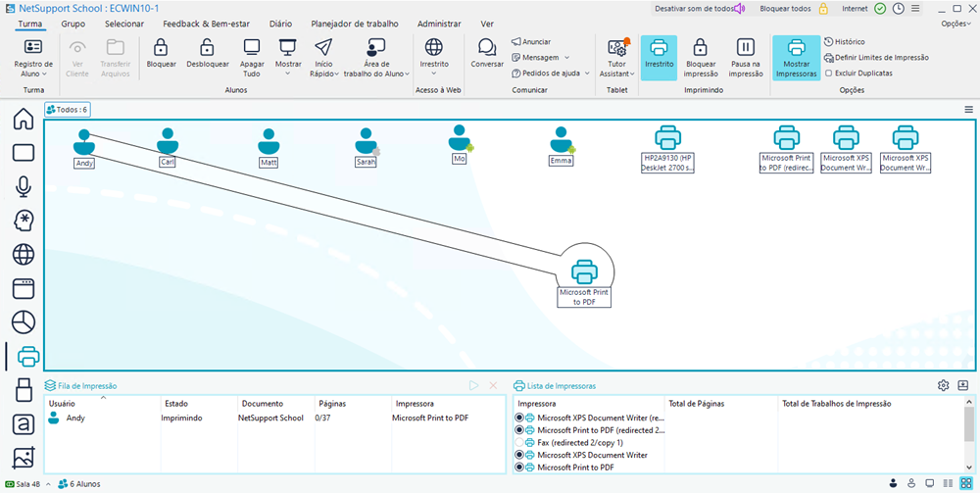Click HP2A9130 DeskJet printer icon
This screenshot has width=980, height=493.
click(x=667, y=137)
